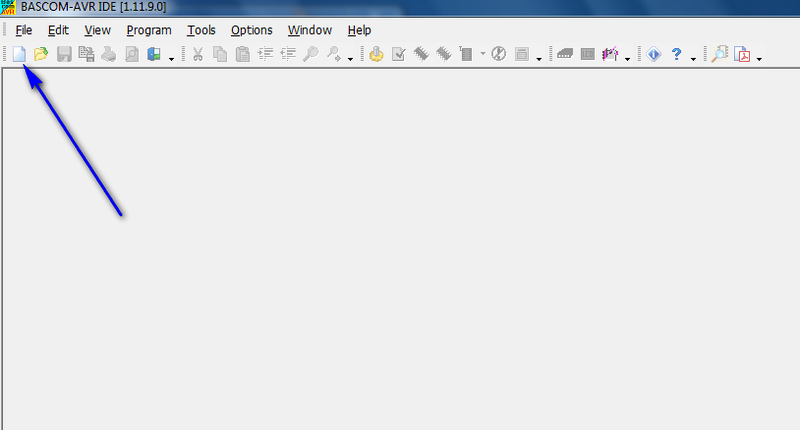Click the BASCOM-AVR title bar app icon
The height and width of the screenshot is (430, 800).
pos(8,7)
